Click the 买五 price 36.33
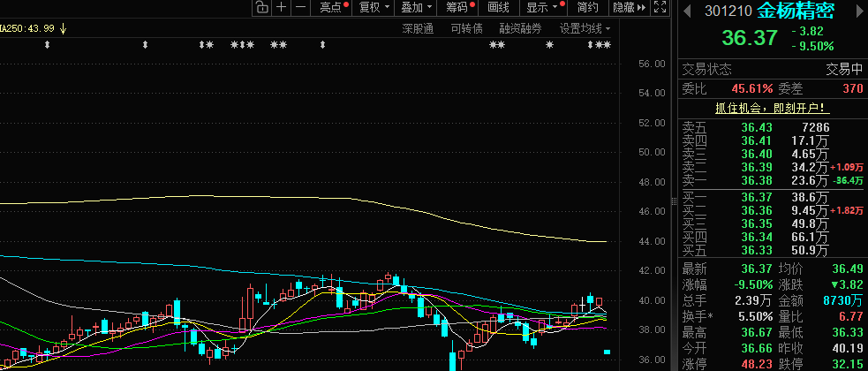Image resolution: width=868 pixels, height=371 pixels. pos(756,250)
